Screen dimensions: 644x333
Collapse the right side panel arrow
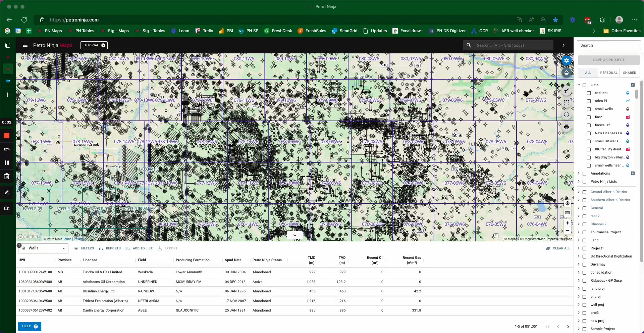[x=563, y=45]
